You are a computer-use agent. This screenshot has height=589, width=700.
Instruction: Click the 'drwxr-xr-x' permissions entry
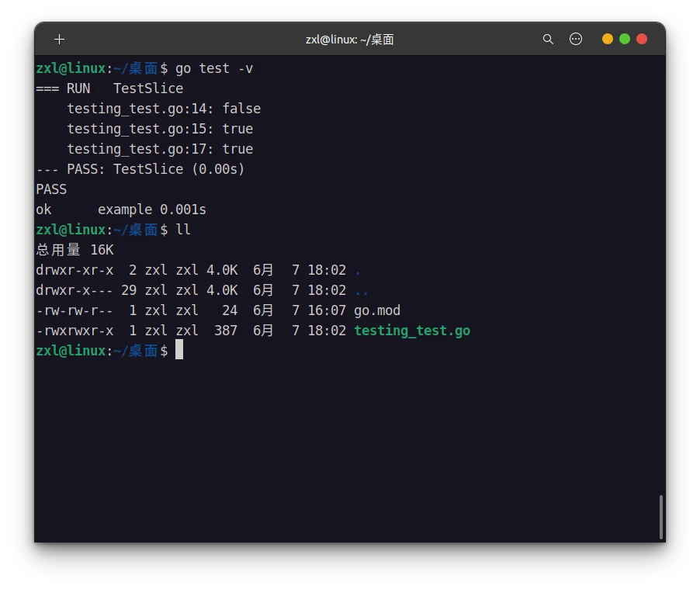coord(75,270)
